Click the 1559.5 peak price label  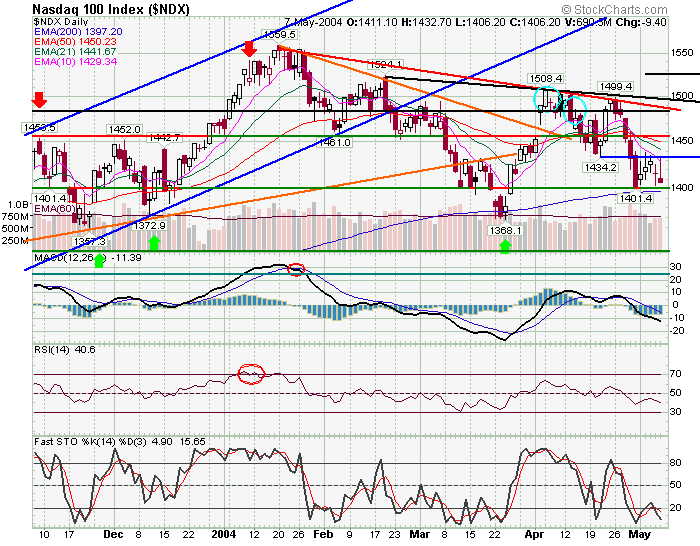(x=279, y=34)
